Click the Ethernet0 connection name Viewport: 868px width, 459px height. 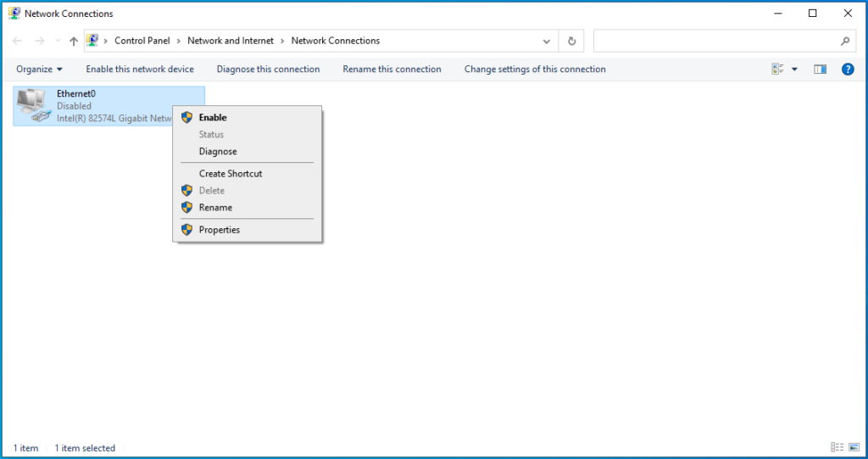[x=75, y=93]
